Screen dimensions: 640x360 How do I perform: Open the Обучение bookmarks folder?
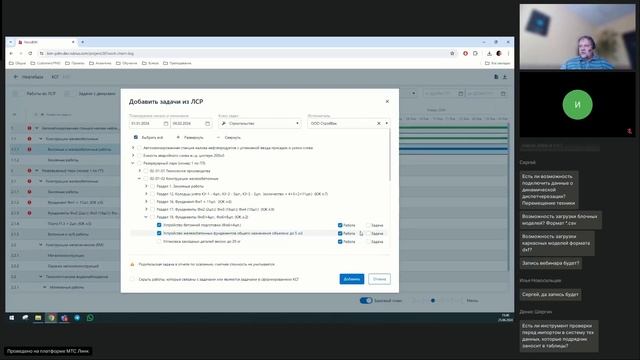click(127, 63)
